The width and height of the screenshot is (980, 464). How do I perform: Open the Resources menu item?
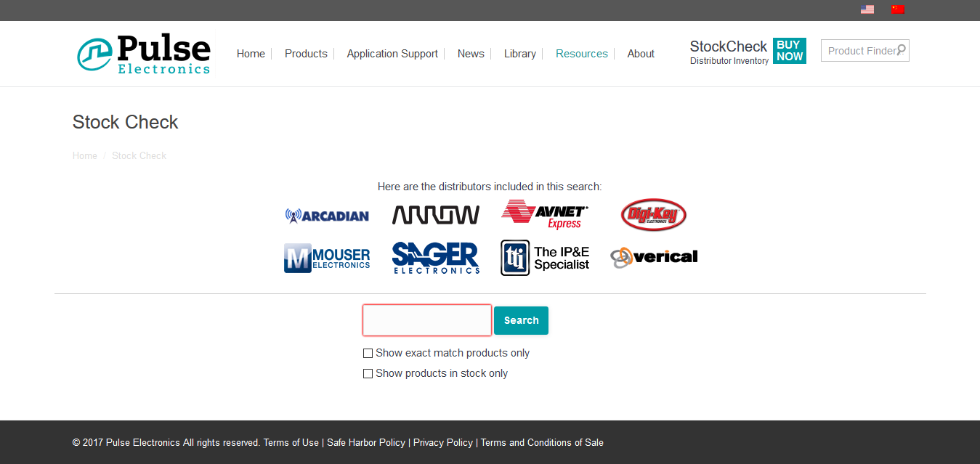581,54
